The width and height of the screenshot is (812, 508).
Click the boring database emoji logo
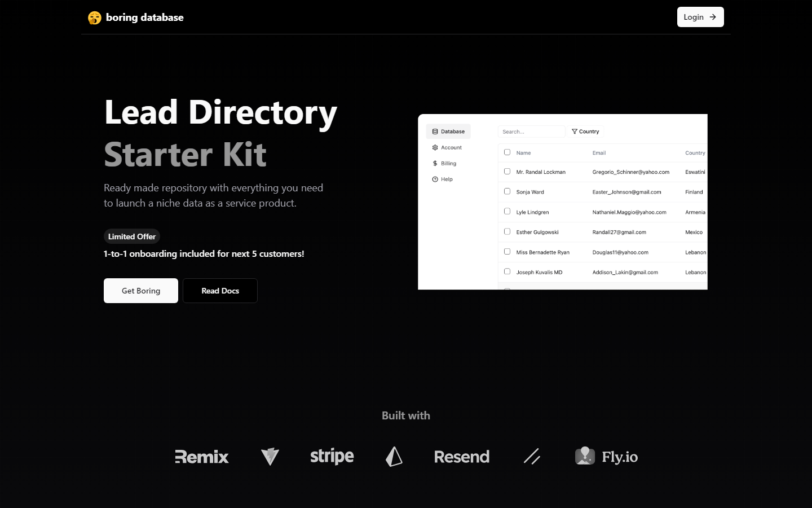(95, 17)
